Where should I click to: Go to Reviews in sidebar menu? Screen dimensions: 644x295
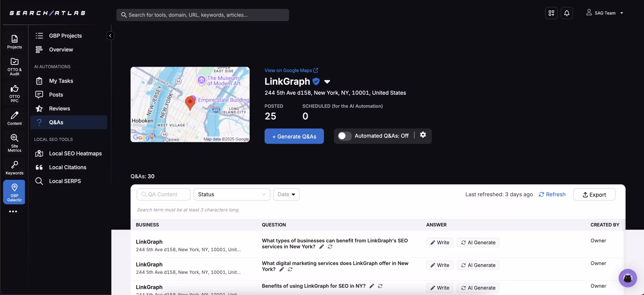59,108
